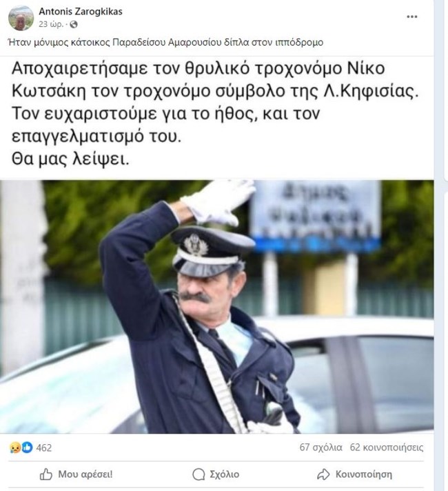Click the sad crying reaction emoji
Viewport: 448px width, 491px height.
point(14,448)
